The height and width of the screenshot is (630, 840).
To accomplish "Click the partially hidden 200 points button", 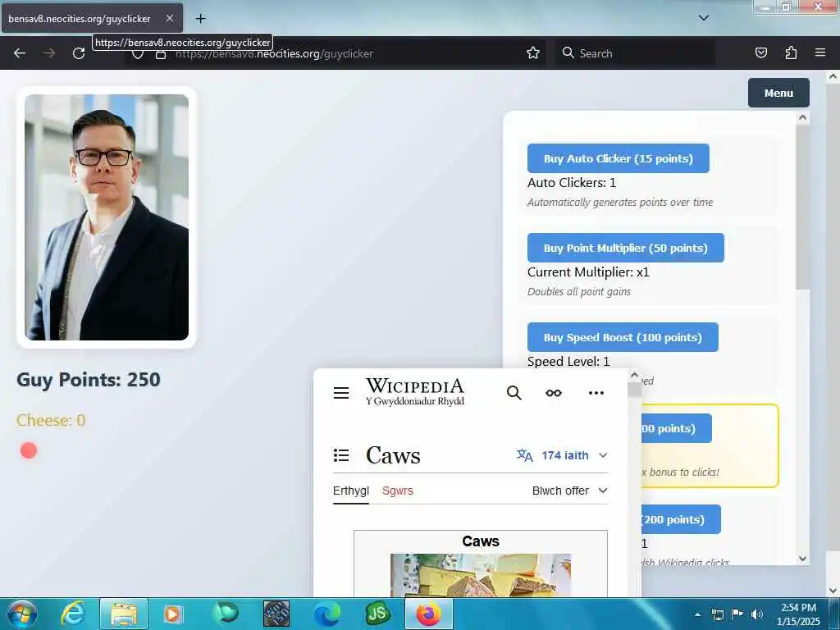I will (x=680, y=519).
